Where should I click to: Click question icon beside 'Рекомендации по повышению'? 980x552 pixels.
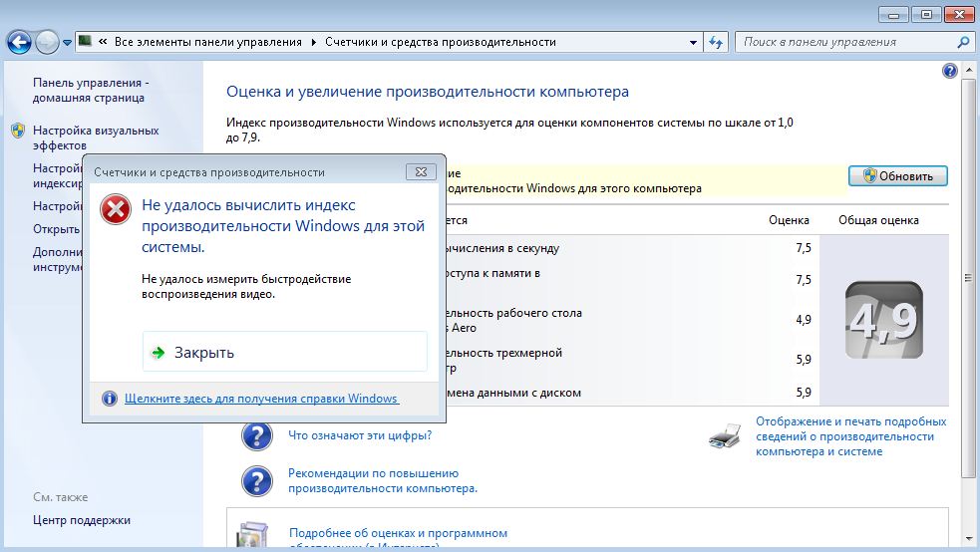[257, 481]
